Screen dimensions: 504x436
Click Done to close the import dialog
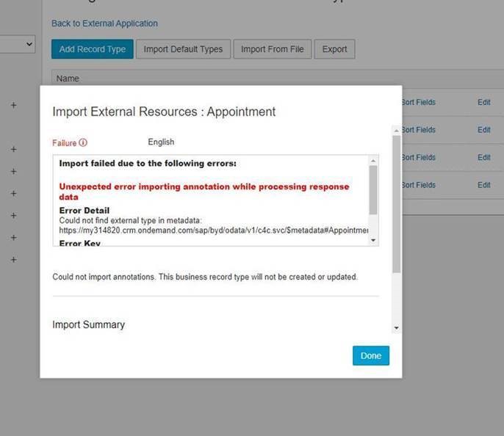(x=370, y=355)
